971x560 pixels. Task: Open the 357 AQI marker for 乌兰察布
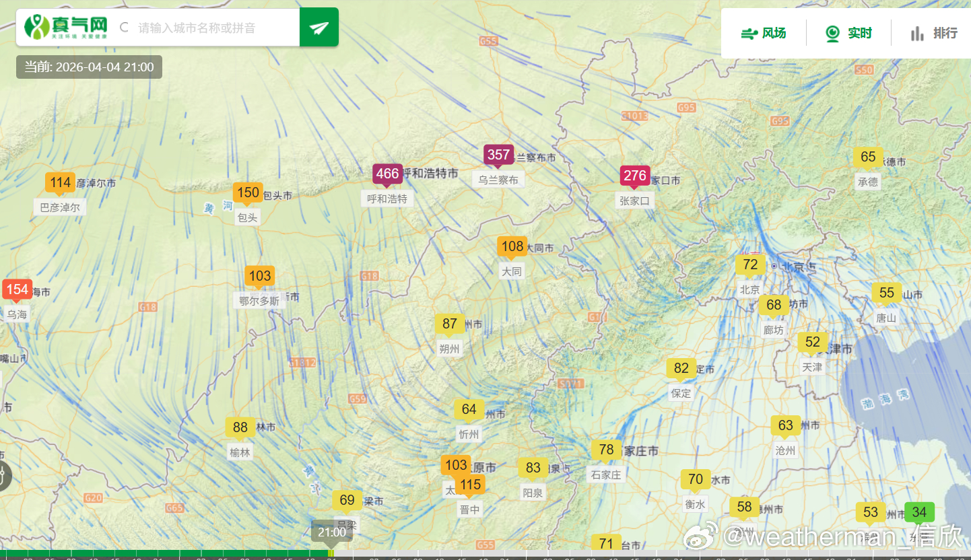tap(498, 155)
